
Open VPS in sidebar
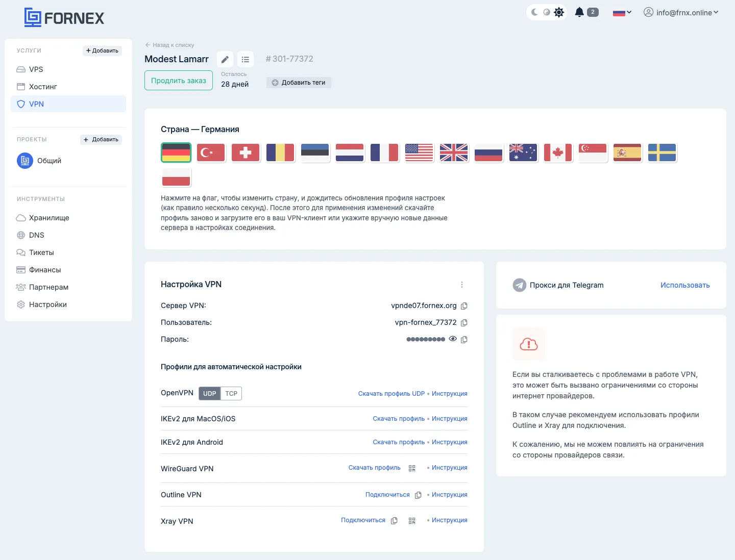[x=68, y=69]
